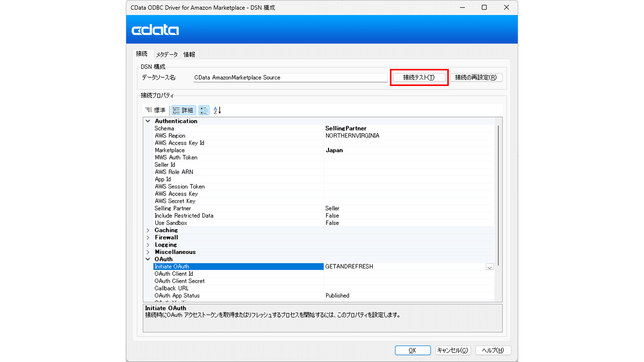Viewport: 644px width, 362px height.
Task: Click the 接続の再設定(R) button
Action: point(476,77)
